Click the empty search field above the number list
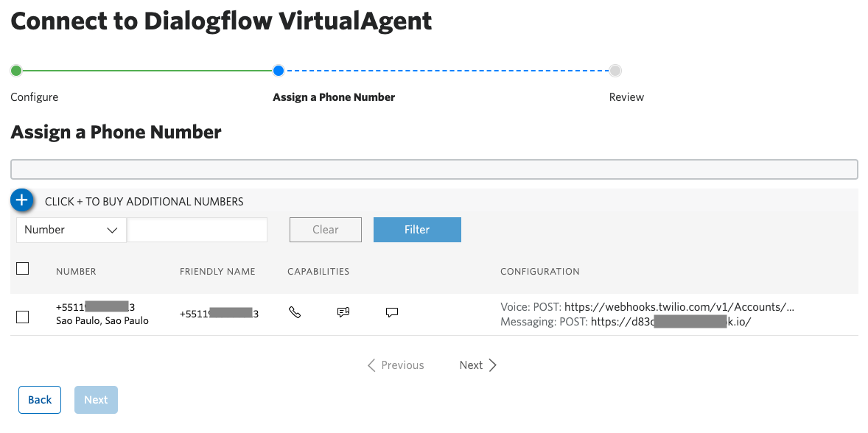868x433 pixels. click(x=434, y=169)
